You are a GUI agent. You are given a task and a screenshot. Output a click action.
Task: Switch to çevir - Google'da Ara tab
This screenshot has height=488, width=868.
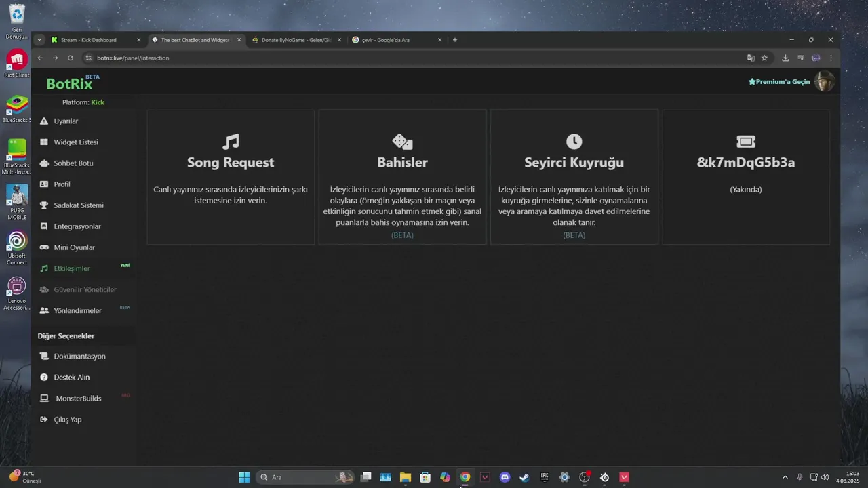coord(395,40)
